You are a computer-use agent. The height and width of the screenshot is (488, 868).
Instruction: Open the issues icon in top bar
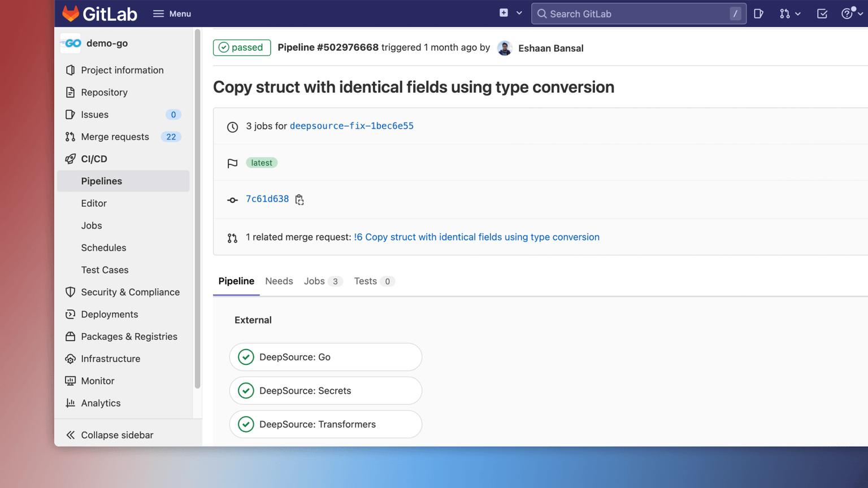click(x=758, y=14)
